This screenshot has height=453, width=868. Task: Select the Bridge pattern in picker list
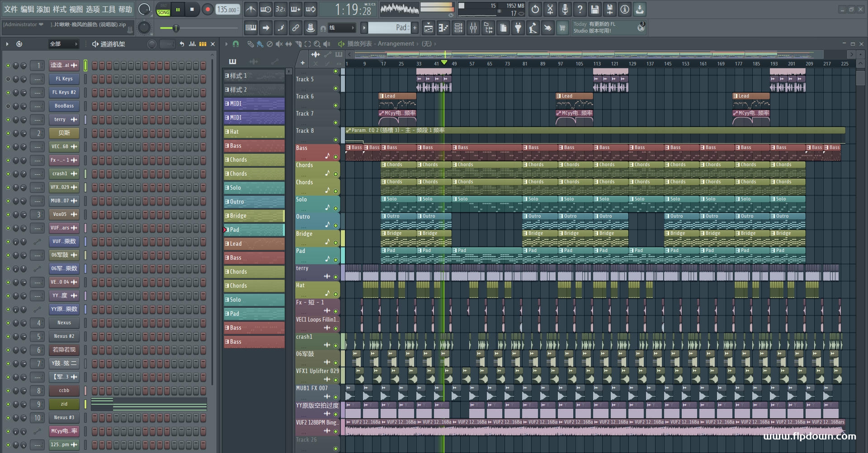(254, 216)
